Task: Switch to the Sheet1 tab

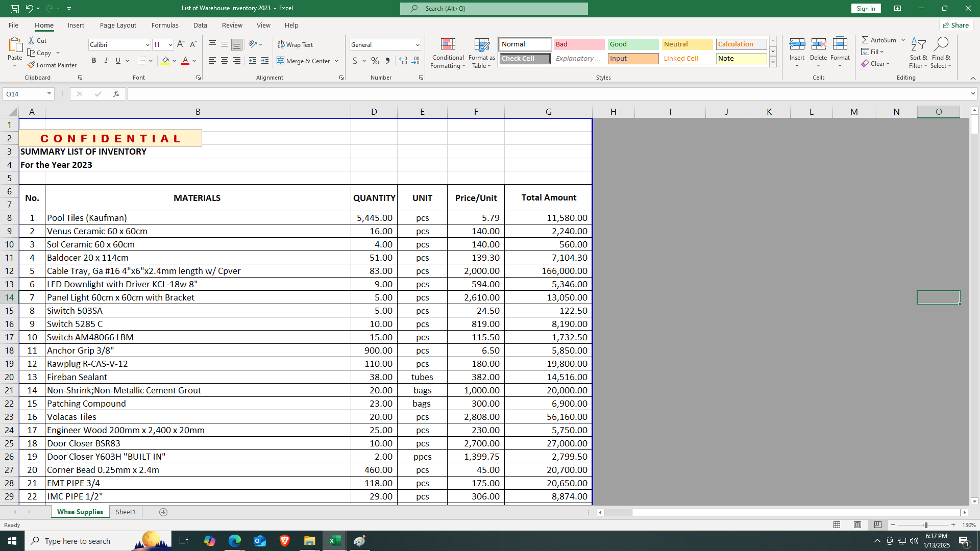Action: pyautogui.click(x=126, y=512)
